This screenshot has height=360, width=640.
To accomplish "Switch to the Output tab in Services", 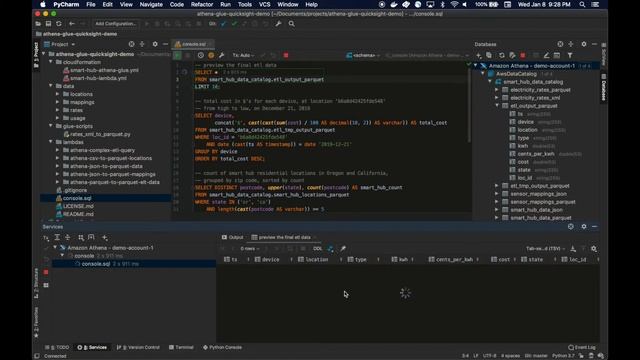I will click(233, 237).
